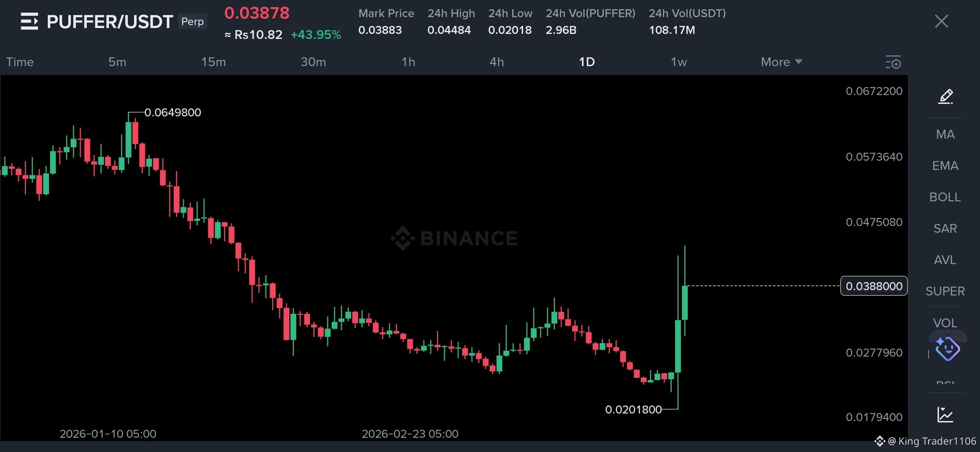Open the market list menu icon
Screen dimensions: 980x452
pos(29,21)
